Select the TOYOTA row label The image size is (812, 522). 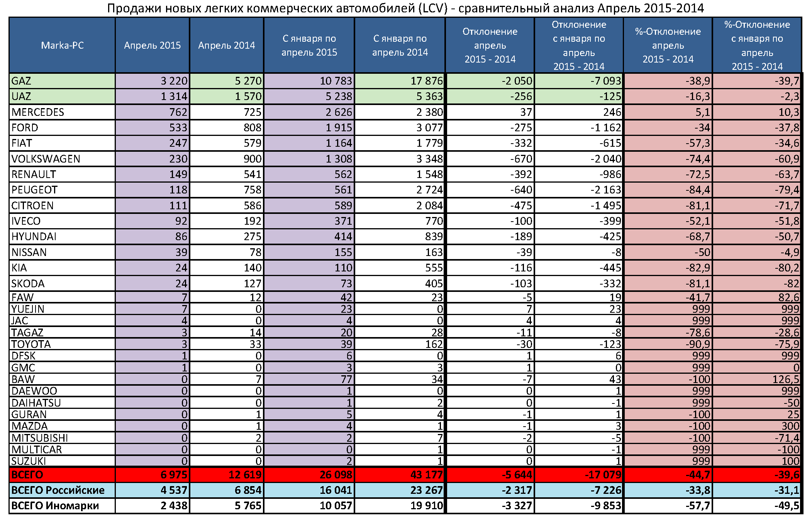[x=31, y=344]
